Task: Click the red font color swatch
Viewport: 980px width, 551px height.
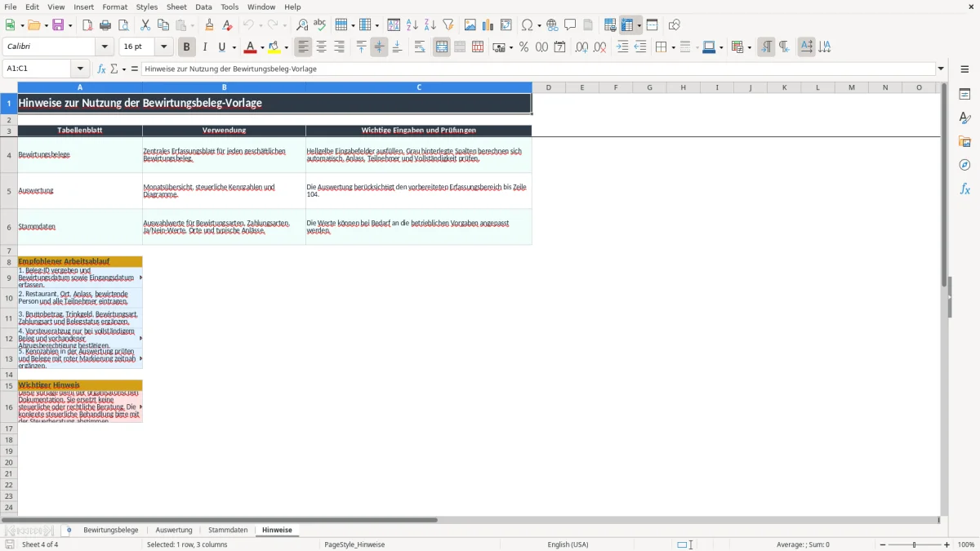Action: (x=250, y=47)
